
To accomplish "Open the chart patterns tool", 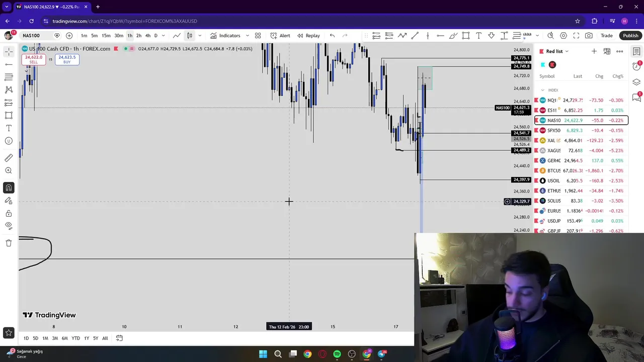I will (x=9, y=89).
